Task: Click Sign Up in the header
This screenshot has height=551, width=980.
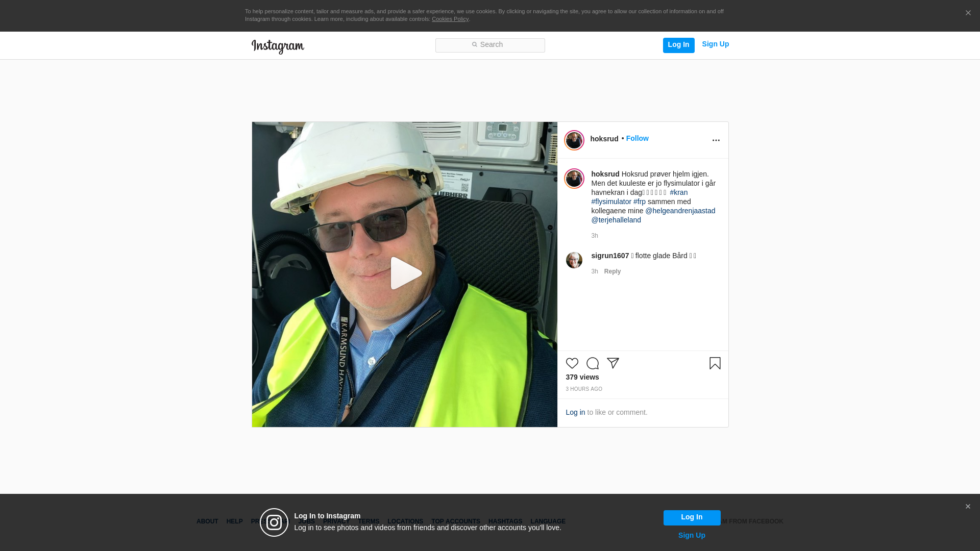Action: (x=715, y=44)
